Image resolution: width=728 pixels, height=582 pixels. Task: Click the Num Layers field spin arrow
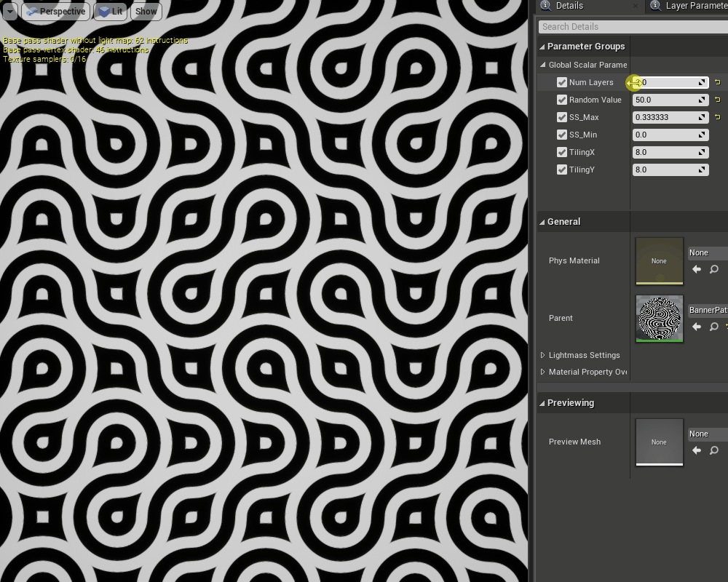[702, 82]
